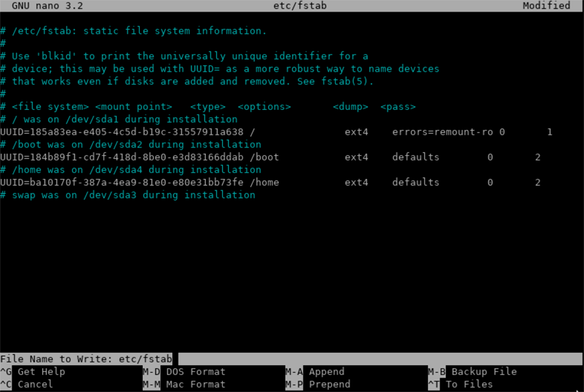Enable Append mode for saving
Image resolution: width=584 pixels, height=392 pixels.
(x=325, y=371)
